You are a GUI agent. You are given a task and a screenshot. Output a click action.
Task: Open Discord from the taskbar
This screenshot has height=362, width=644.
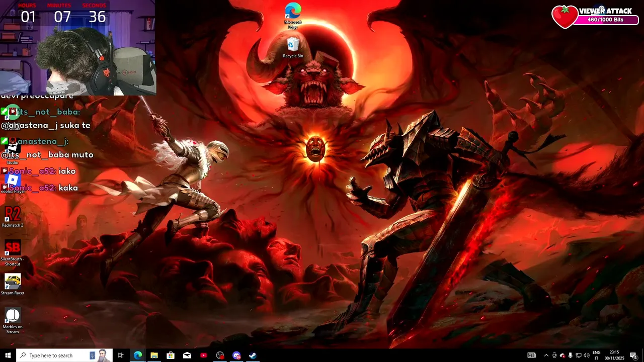[x=236, y=355]
